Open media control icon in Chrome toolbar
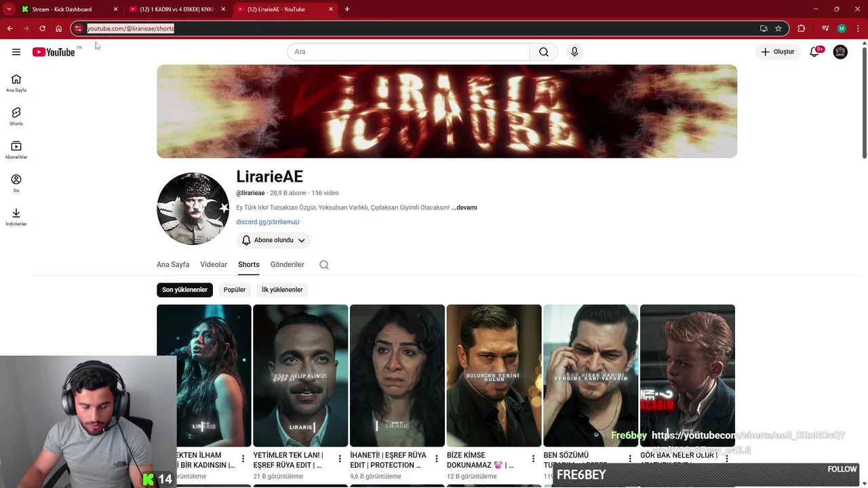 pos(825,28)
